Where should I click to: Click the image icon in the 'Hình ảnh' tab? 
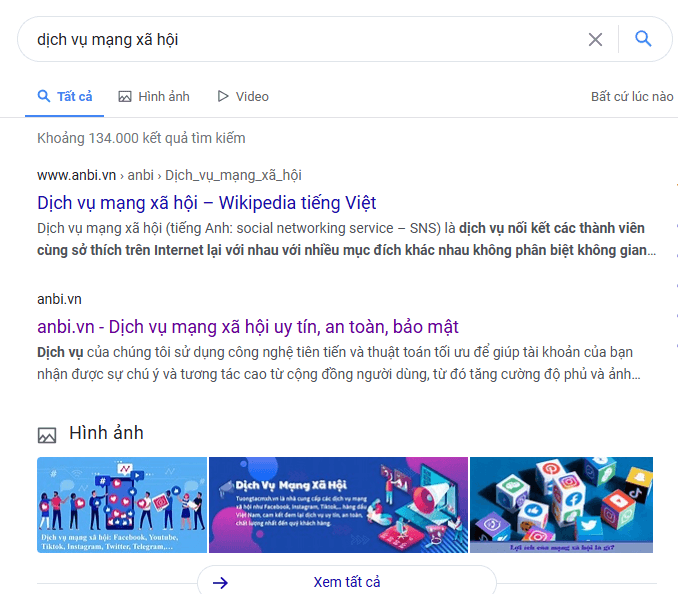[x=125, y=96]
